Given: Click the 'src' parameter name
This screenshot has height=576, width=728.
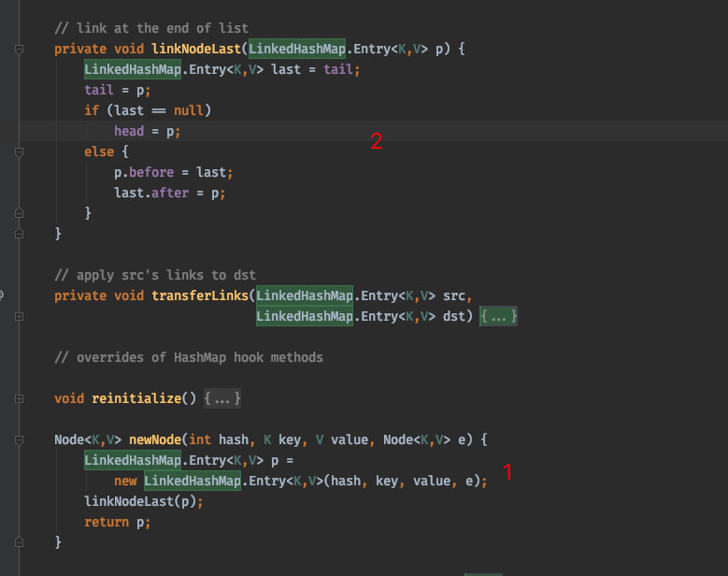Looking at the screenshot, I should coord(454,295).
